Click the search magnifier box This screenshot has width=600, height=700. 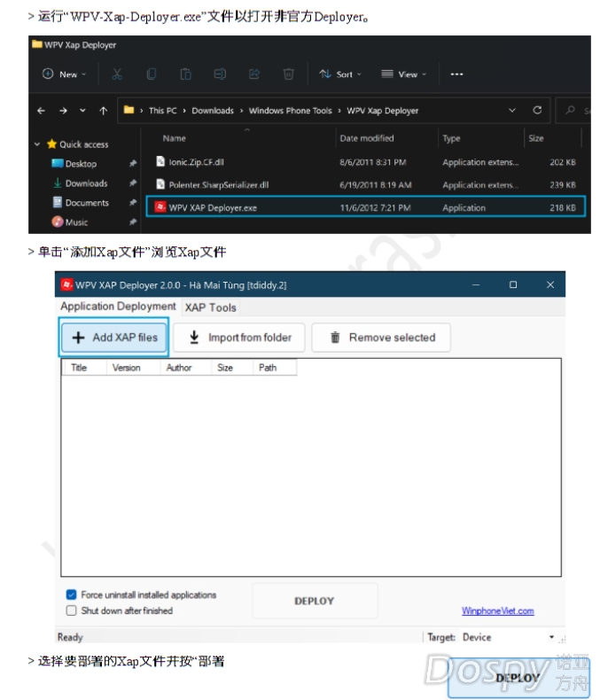tap(573, 110)
